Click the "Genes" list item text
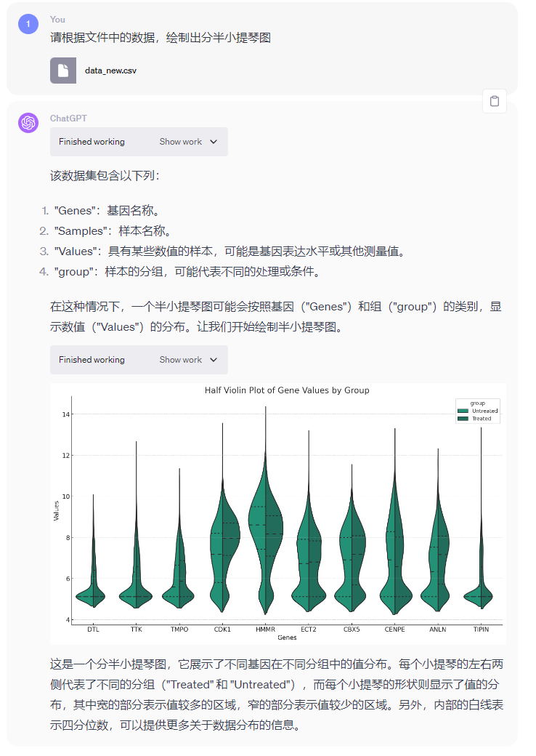 coord(107,211)
